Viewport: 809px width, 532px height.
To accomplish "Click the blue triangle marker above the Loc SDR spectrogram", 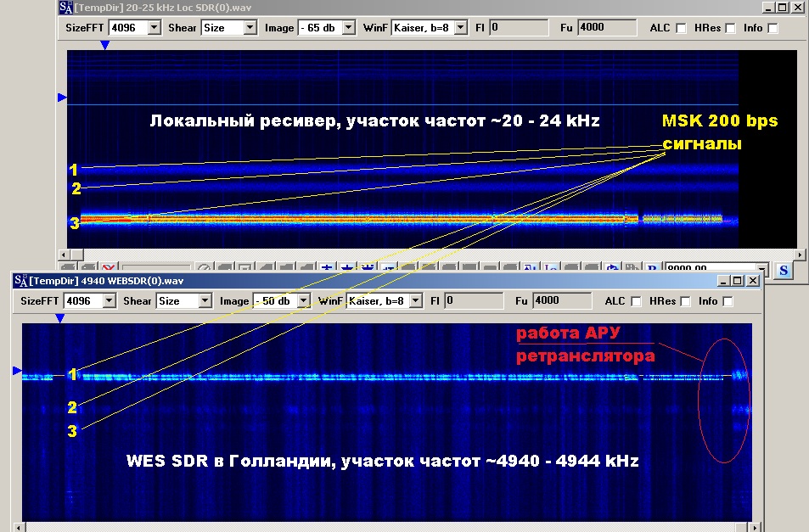I will (104, 45).
